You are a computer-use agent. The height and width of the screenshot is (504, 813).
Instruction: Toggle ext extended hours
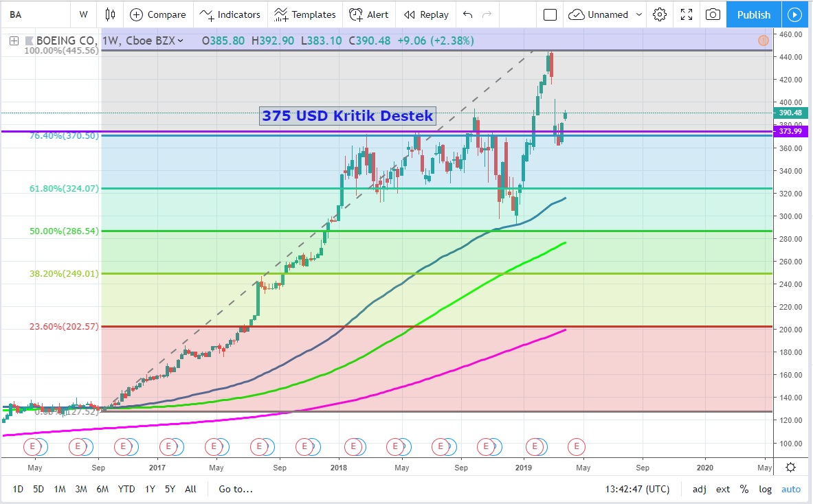click(723, 489)
